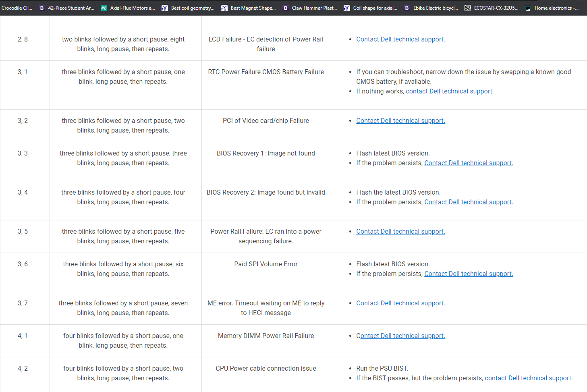Click the "three blinks... two blinks" pattern description
Screen dimensions: 587x392
(123, 125)
